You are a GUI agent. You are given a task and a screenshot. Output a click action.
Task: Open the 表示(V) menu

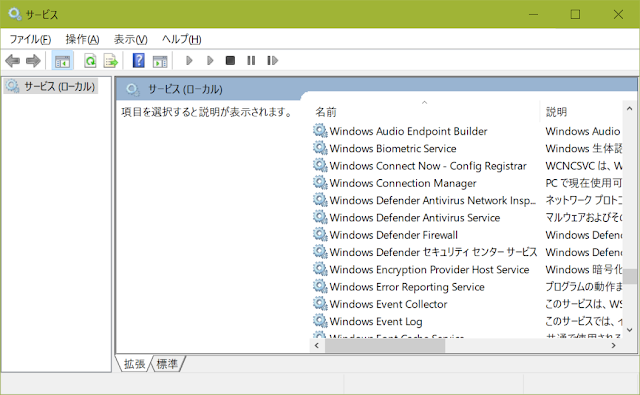tap(131, 39)
